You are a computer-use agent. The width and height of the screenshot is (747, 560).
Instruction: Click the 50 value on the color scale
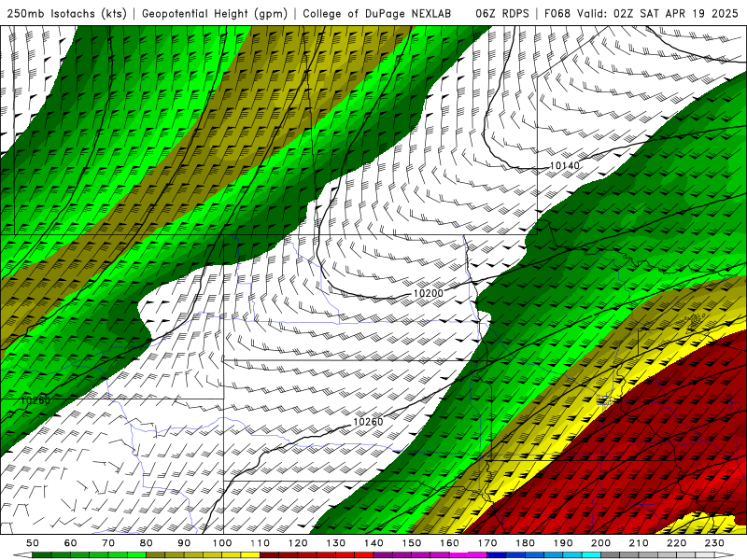(x=33, y=543)
